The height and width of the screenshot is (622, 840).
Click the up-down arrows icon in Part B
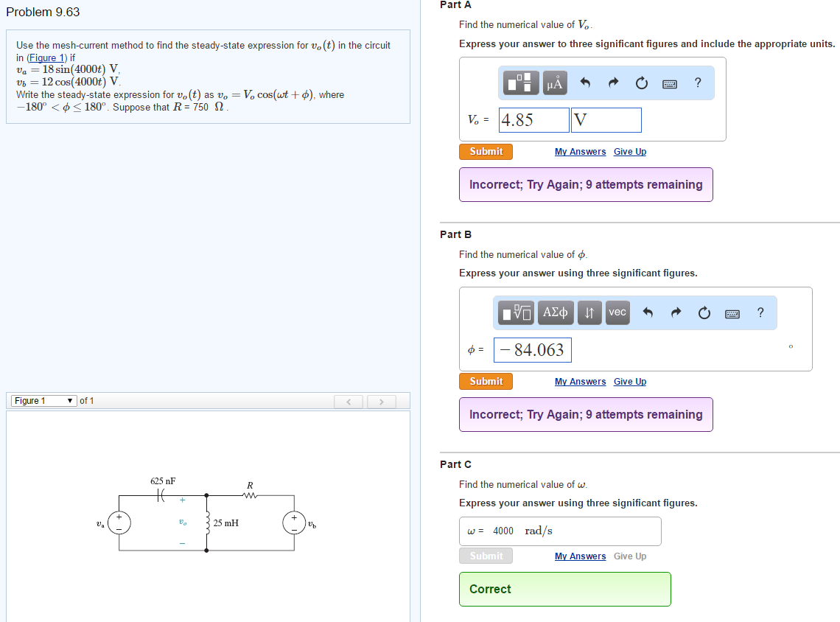point(589,312)
